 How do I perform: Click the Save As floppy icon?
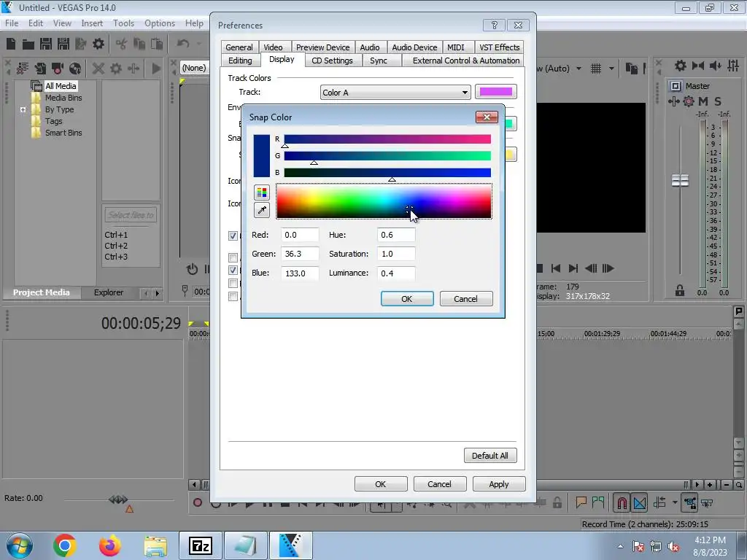pos(63,44)
